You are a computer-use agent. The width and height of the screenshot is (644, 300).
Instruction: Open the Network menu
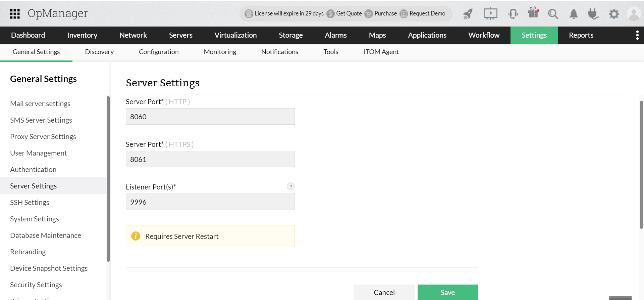pyautogui.click(x=133, y=35)
